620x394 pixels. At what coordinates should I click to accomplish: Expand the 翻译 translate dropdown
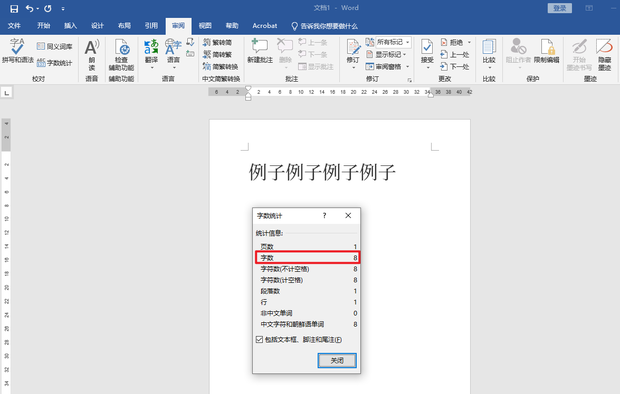pyautogui.click(x=151, y=68)
